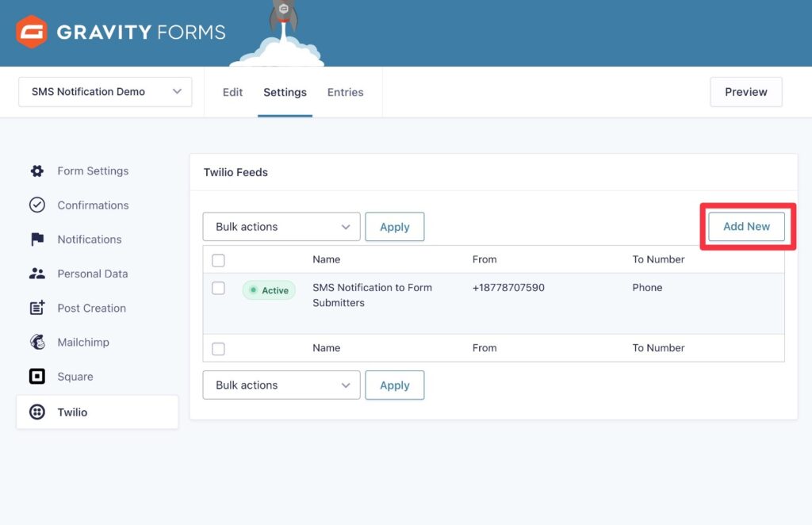The image size is (812, 525).
Task: Click the Square logo icon
Action: (37, 377)
